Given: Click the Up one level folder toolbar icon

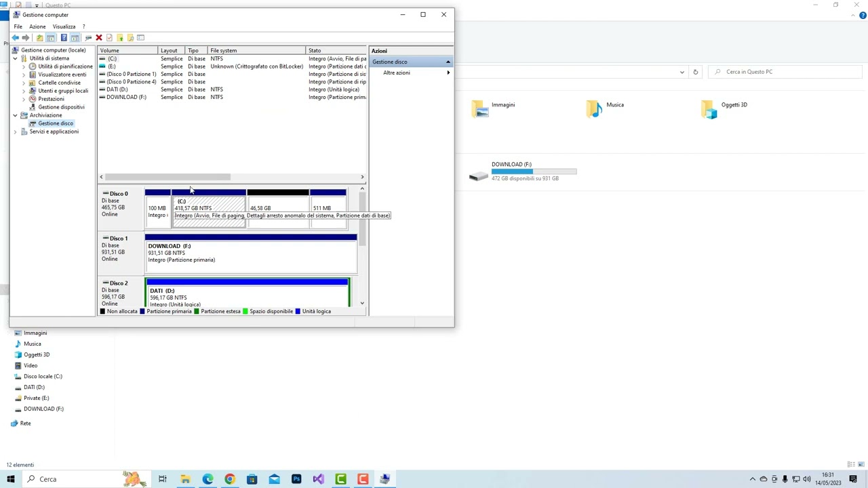Looking at the screenshot, I should [39, 38].
